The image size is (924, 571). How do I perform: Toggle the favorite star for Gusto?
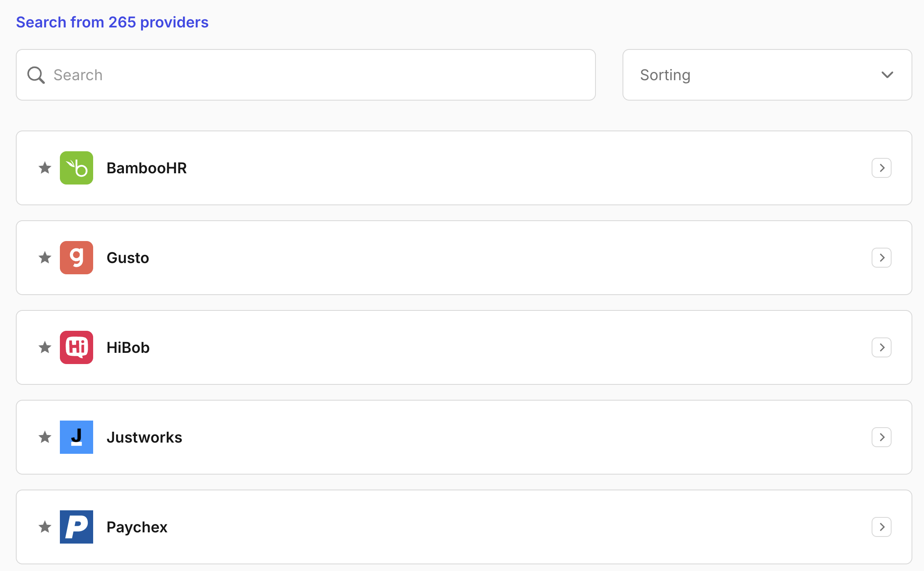(45, 258)
